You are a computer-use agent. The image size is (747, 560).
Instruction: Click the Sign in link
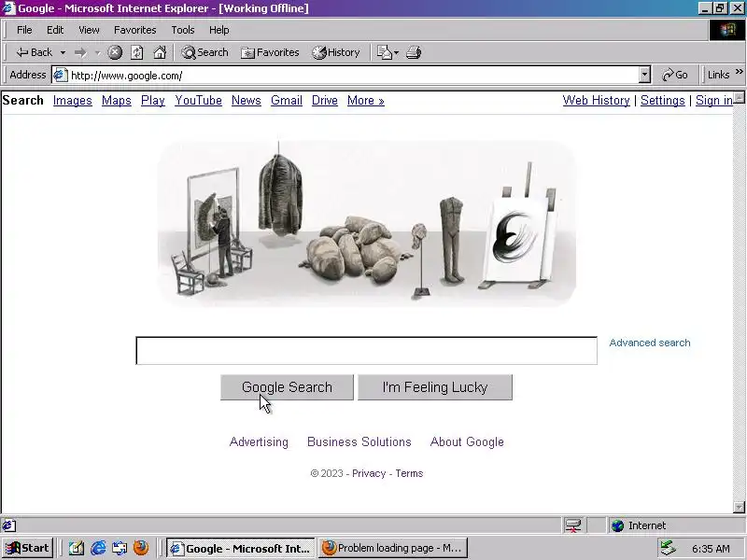[x=713, y=101]
